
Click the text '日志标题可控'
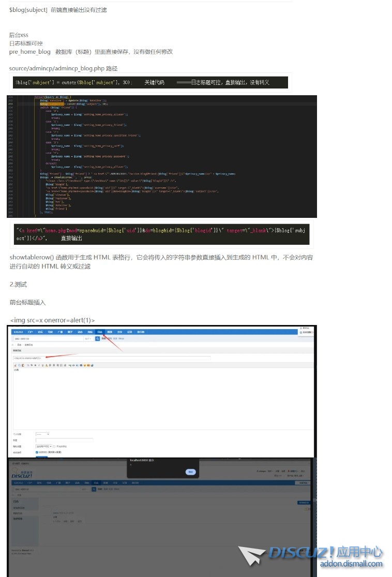(26, 43)
